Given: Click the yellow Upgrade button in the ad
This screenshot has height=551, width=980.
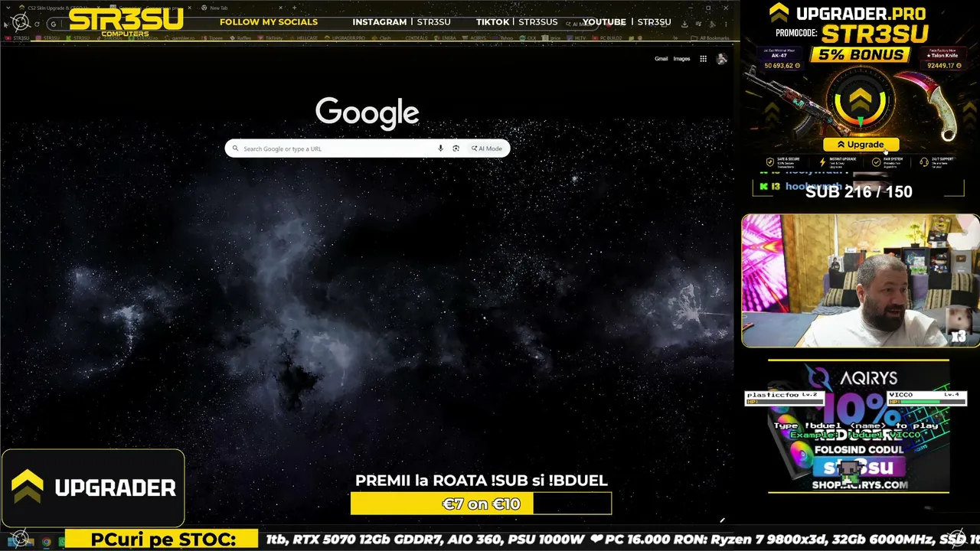Looking at the screenshot, I should [x=861, y=145].
